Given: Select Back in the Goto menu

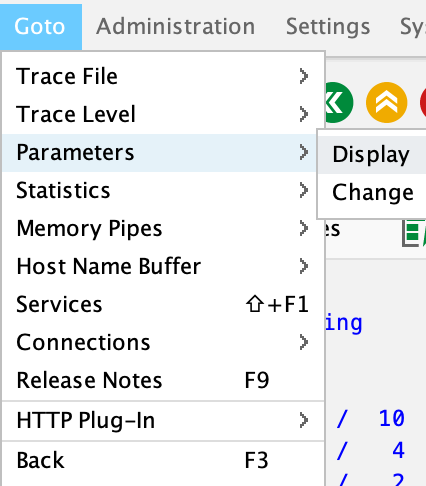Looking at the screenshot, I should 163,460.
